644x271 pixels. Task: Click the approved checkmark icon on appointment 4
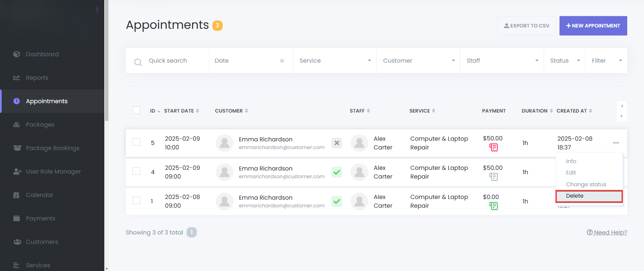(x=337, y=172)
